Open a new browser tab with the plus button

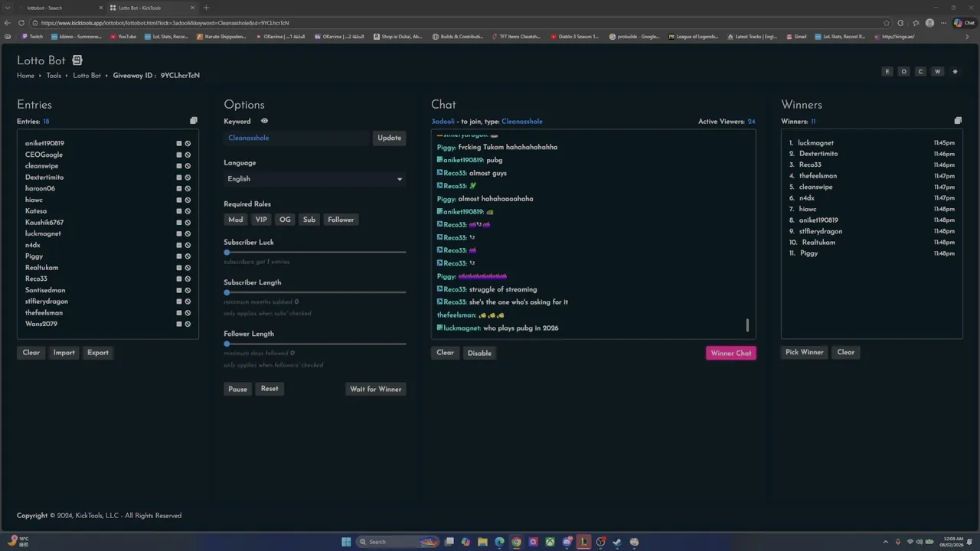[206, 8]
